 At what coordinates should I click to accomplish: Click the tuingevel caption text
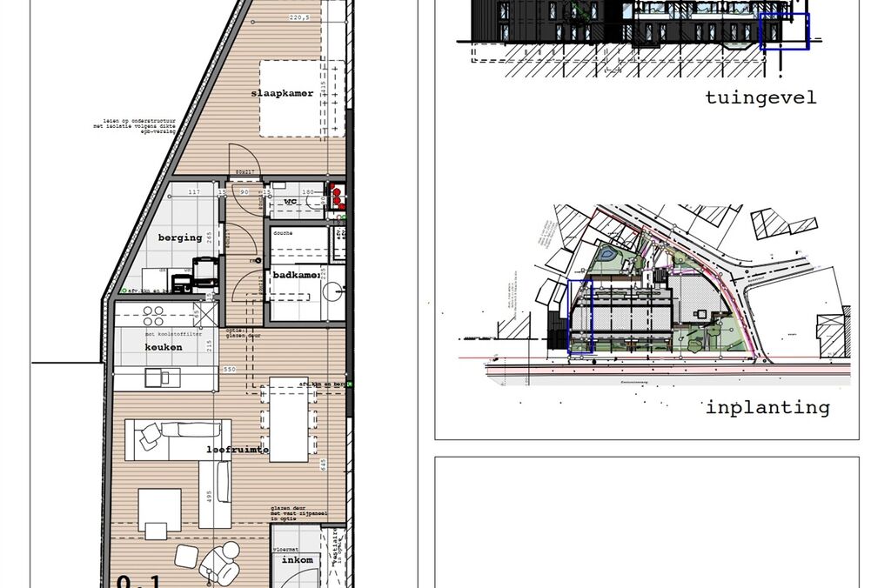click(x=760, y=97)
